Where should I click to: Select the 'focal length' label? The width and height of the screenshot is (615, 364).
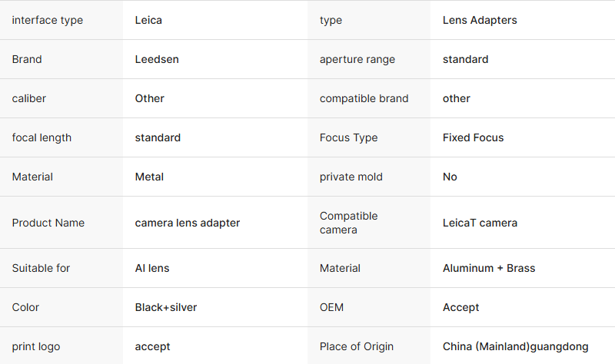[x=42, y=137]
